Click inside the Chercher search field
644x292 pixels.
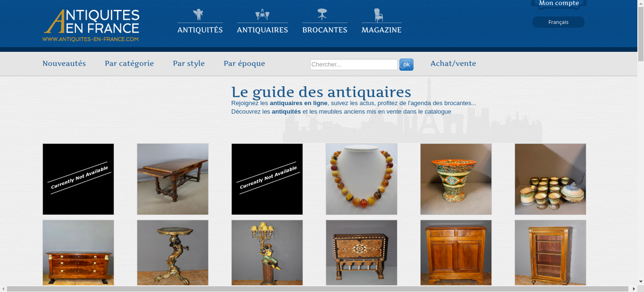pos(354,64)
